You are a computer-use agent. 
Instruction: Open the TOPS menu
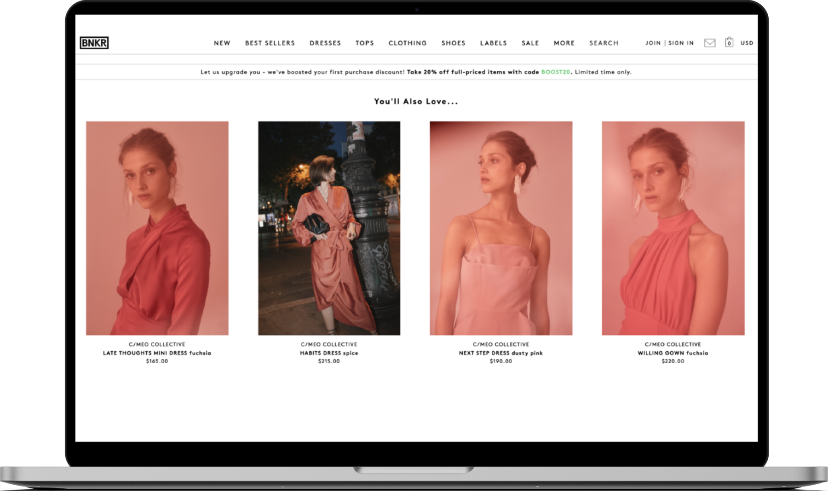click(365, 43)
